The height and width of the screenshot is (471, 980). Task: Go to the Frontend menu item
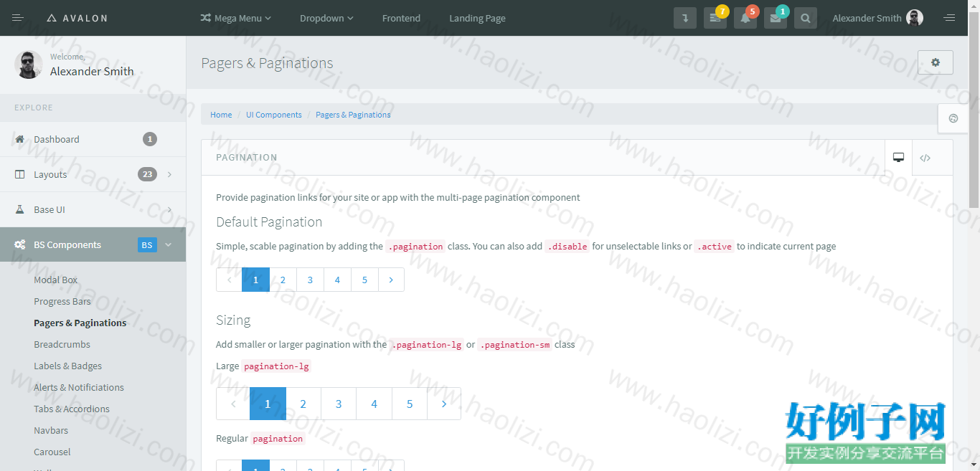[x=401, y=18]
